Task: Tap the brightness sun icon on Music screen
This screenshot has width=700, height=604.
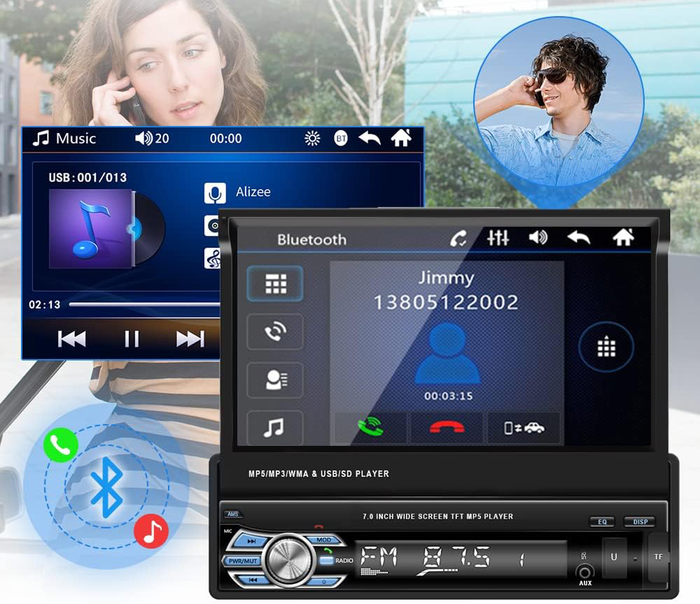Action: 312,139
